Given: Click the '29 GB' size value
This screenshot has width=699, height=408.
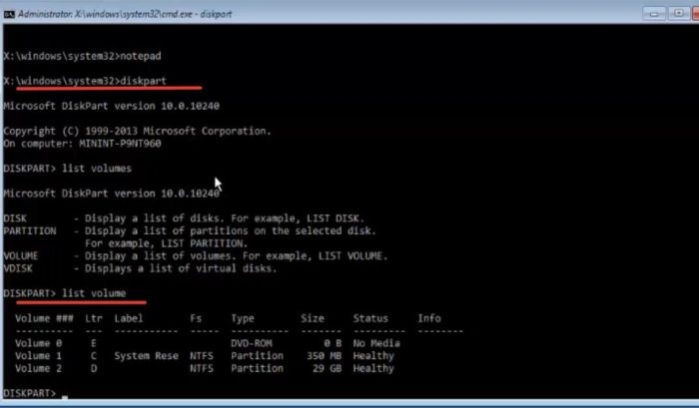Looking at the screenshot, I should pos(327,368).
